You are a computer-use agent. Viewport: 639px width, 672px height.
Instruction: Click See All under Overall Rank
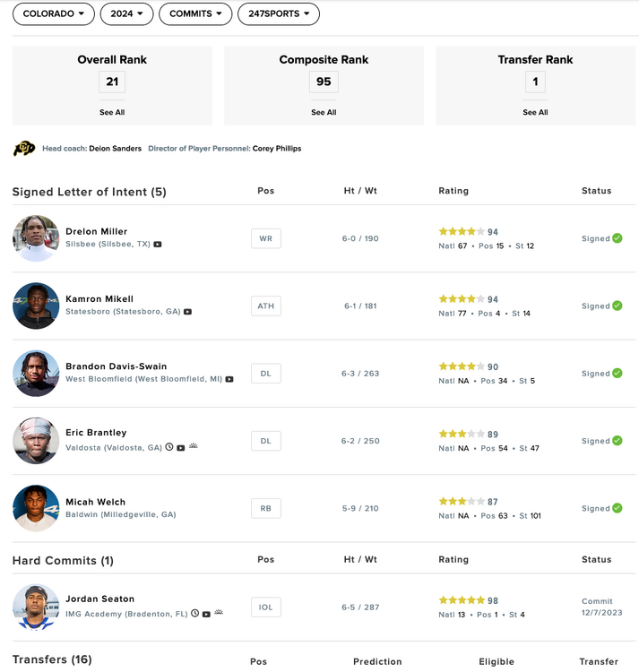(112, 113)
